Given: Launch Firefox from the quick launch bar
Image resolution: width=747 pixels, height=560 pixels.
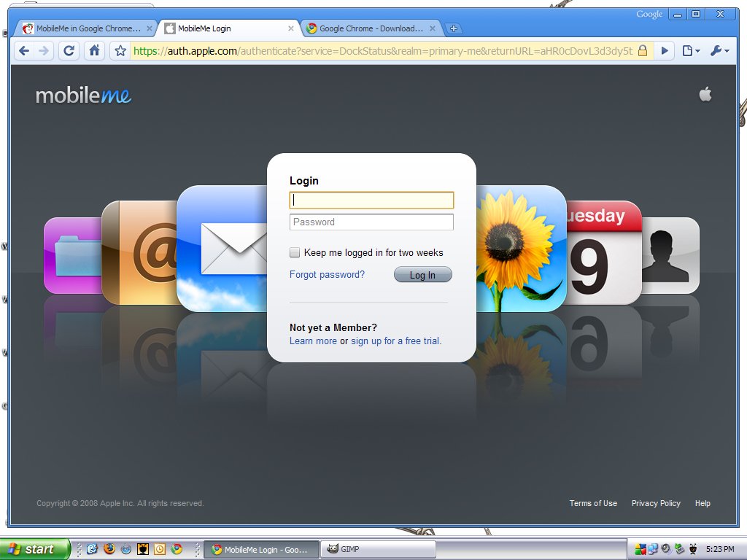Looking at the screenshot, I should click(109, 549).
